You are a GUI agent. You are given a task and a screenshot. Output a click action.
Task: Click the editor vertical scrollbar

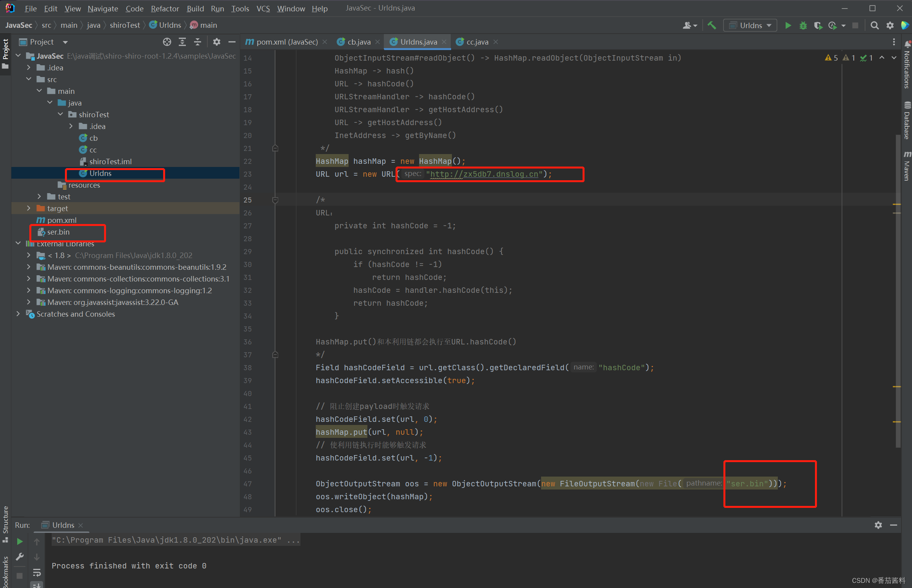coord(898,291)
